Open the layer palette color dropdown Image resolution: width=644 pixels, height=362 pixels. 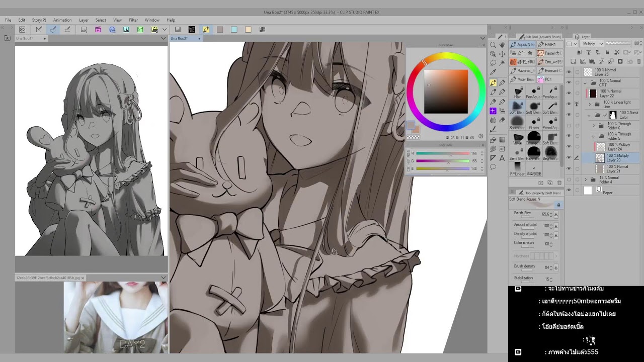pos(571,44)
